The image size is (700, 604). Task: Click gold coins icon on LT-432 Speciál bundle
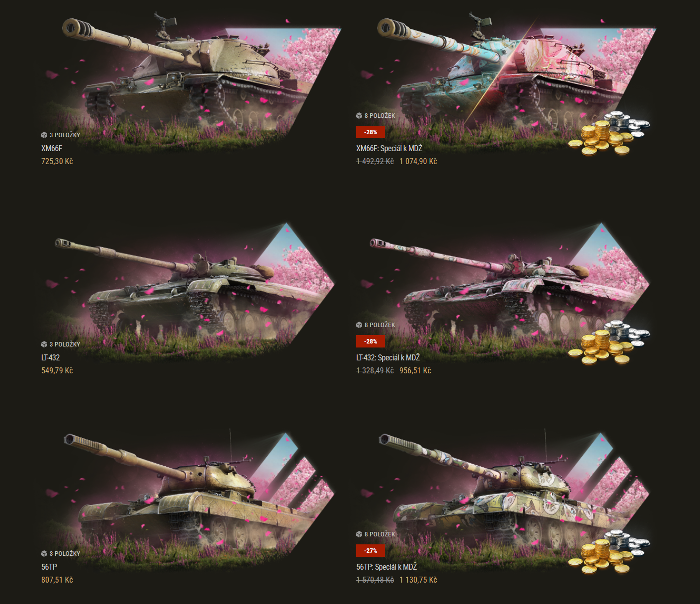click(x=609, y=343)
